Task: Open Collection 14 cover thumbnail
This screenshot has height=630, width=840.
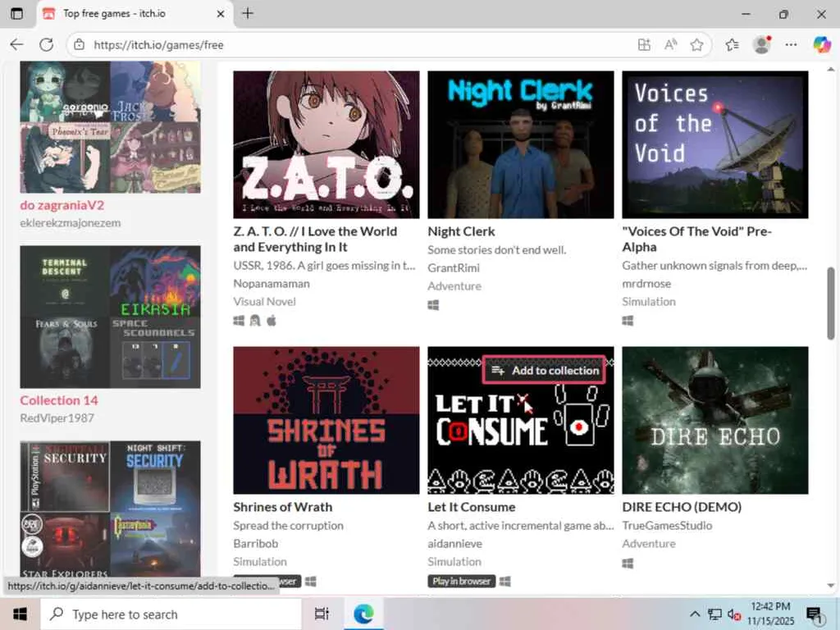Action: click(111, 317)
